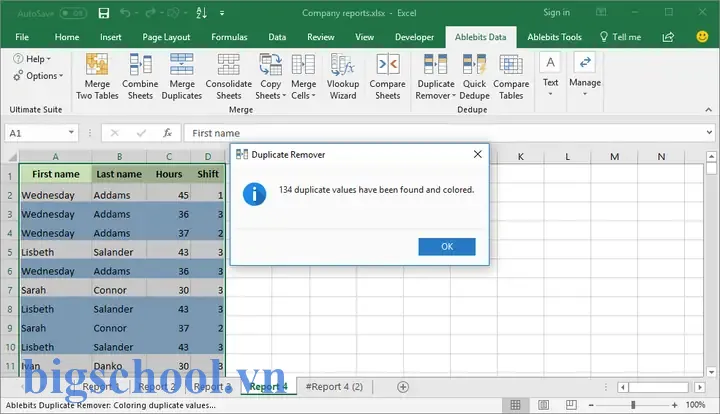Open the Copy Sheets dropdown
Screen dimensions: 720x414
(x=270, y=77)
